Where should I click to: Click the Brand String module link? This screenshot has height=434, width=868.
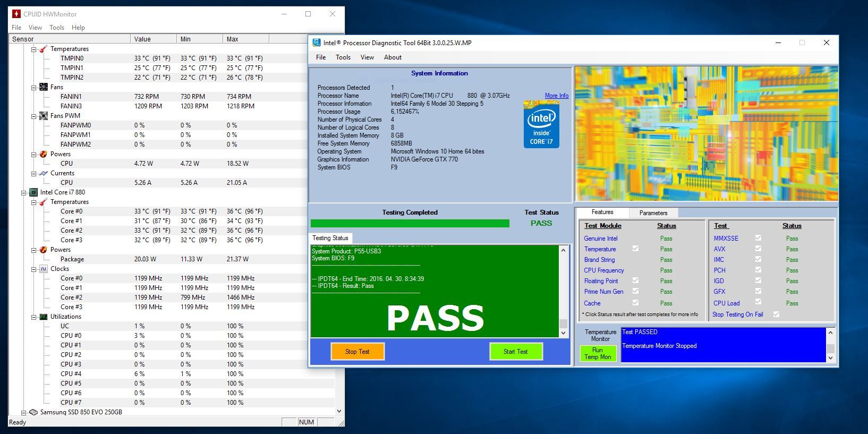(x=599, y=260)
